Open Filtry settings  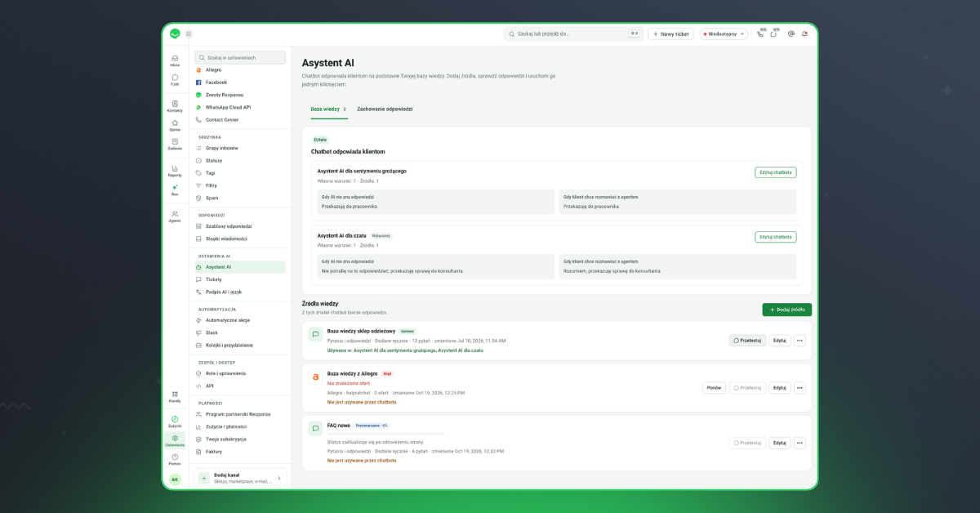tap(240, 185)
